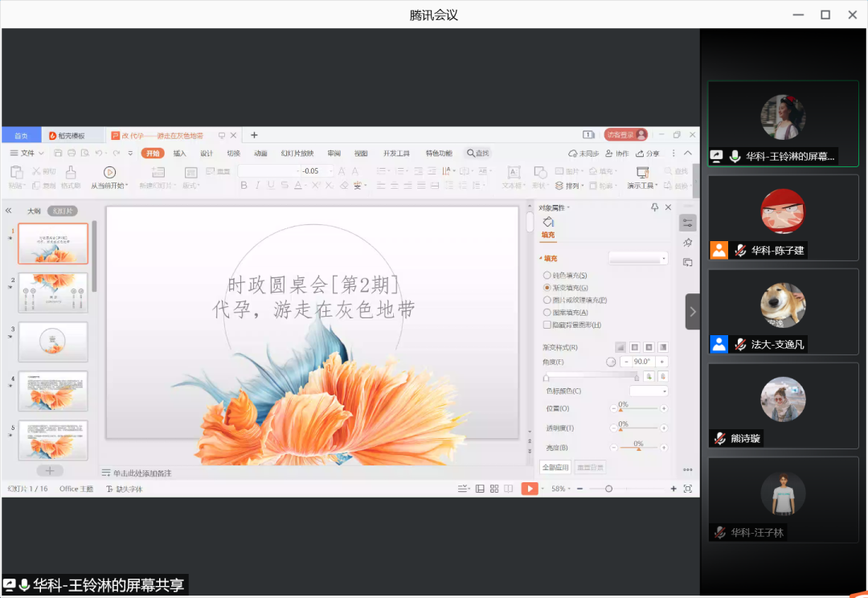This screenshot has width=868, height=598.
Task: Select the 图片或纹理填充 radio button
Action: [x=547, y=300]
